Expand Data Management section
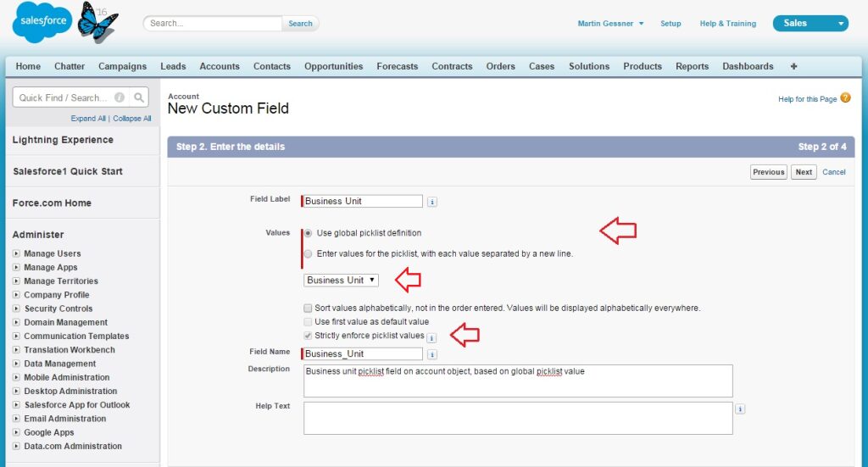Screen dimensions: 868x467 point(16,364)
